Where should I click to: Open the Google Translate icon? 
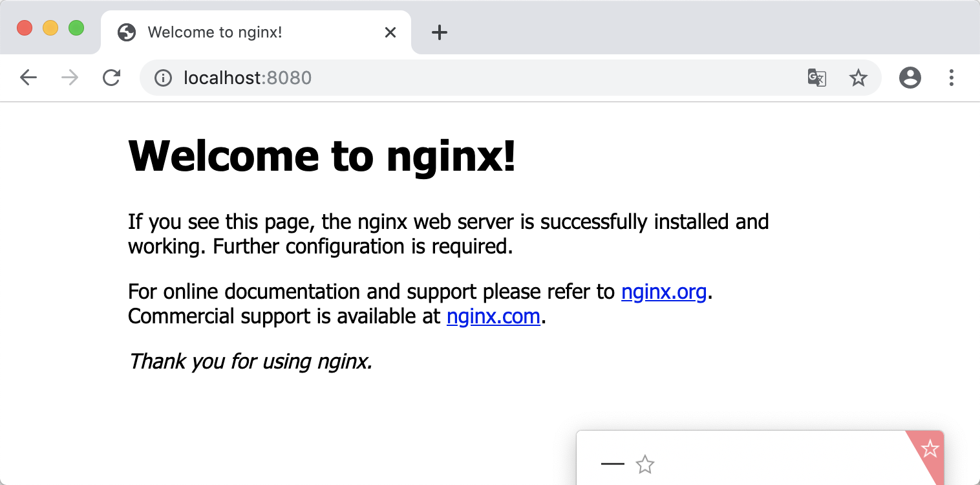[x=817, y=78]
